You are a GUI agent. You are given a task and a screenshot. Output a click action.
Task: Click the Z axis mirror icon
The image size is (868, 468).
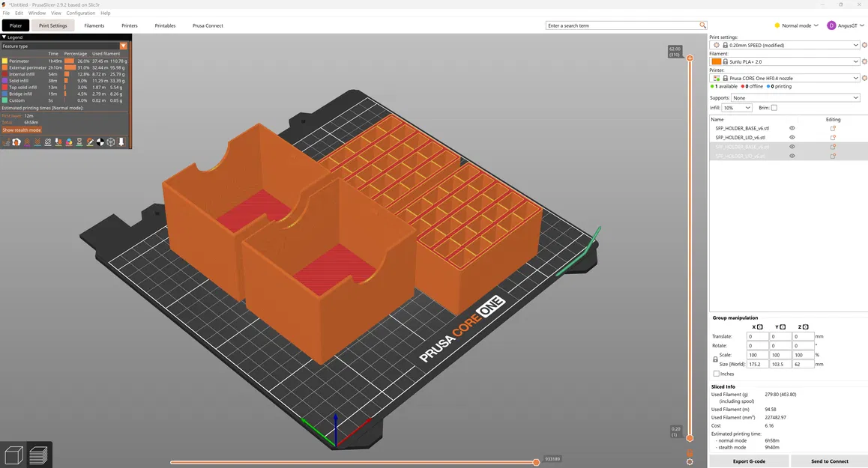click(806, 327)
